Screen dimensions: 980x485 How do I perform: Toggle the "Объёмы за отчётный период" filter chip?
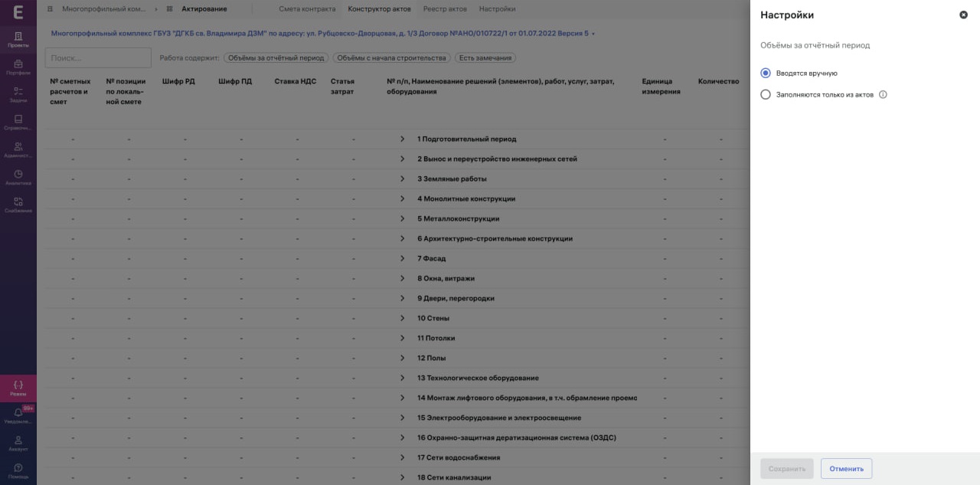[276, 58]
